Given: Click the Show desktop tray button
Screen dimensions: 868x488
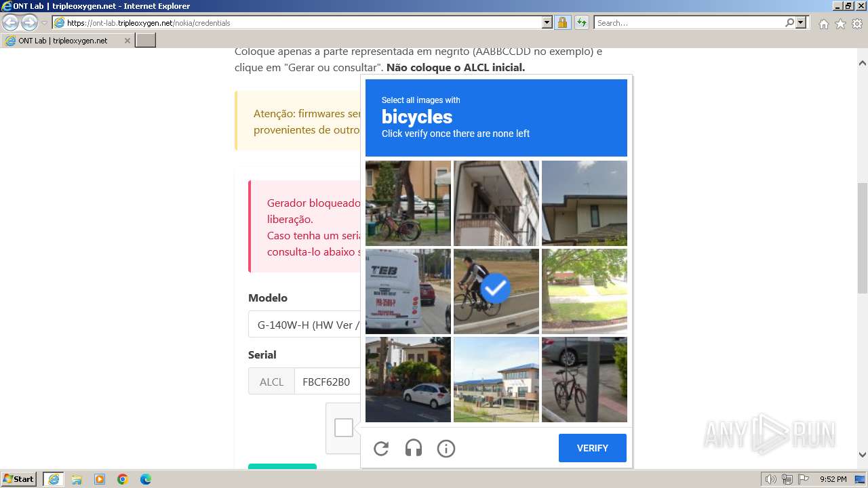Looking at the screenshot, I should [861, 479].
